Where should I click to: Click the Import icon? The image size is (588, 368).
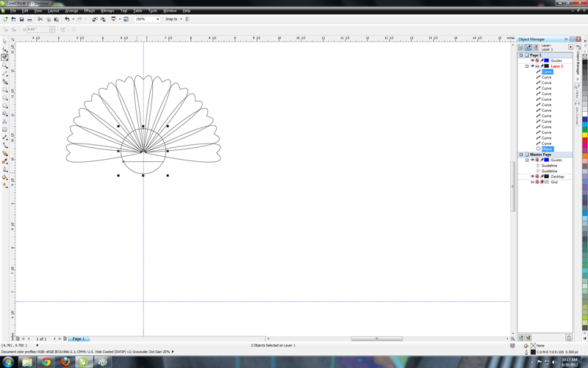click(x=95, y=19)
